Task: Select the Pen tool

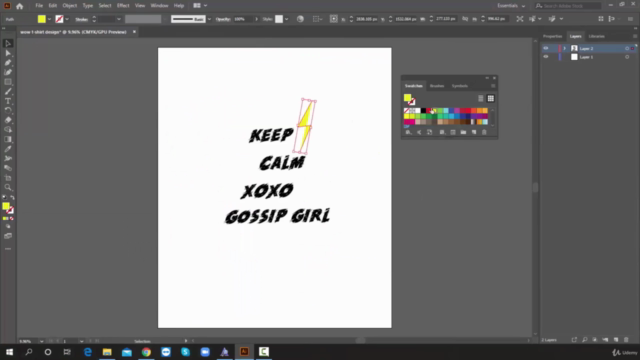Action: (8, 62)
